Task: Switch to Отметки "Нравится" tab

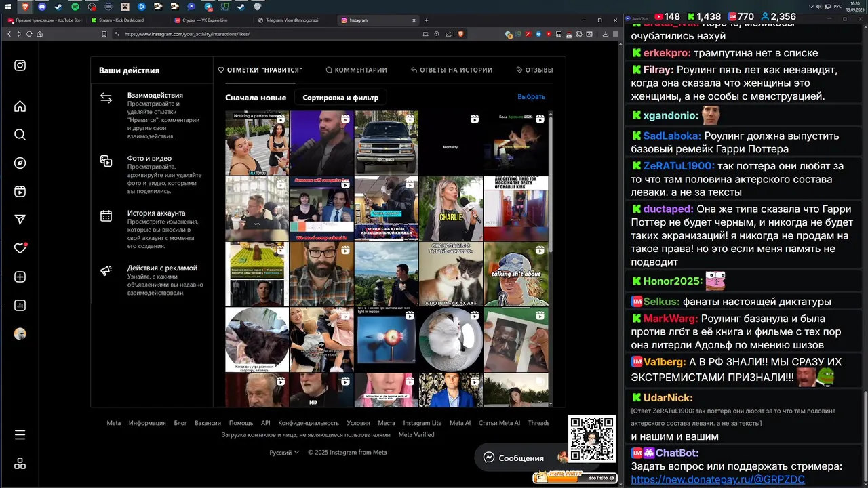Action: coord(260,70)
